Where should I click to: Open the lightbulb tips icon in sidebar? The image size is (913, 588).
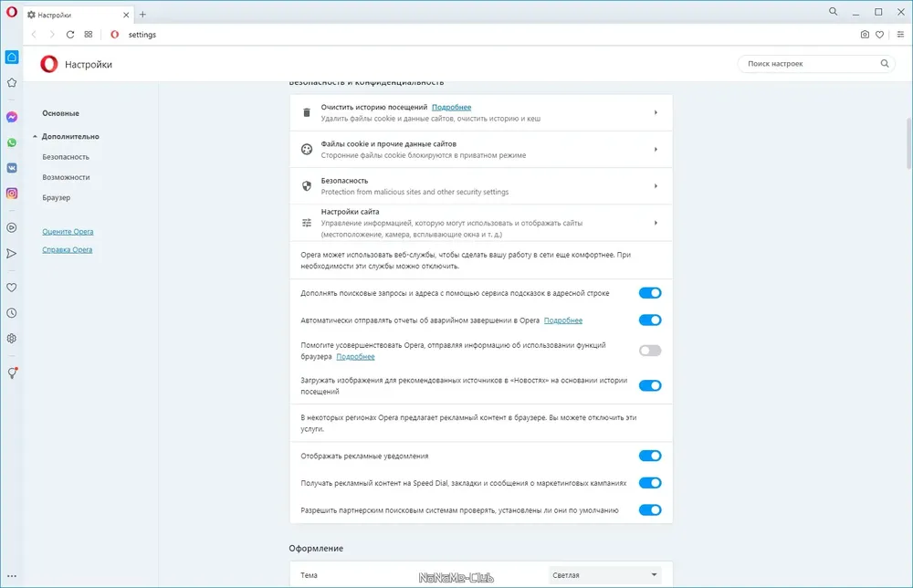click(x=12, y=373)
